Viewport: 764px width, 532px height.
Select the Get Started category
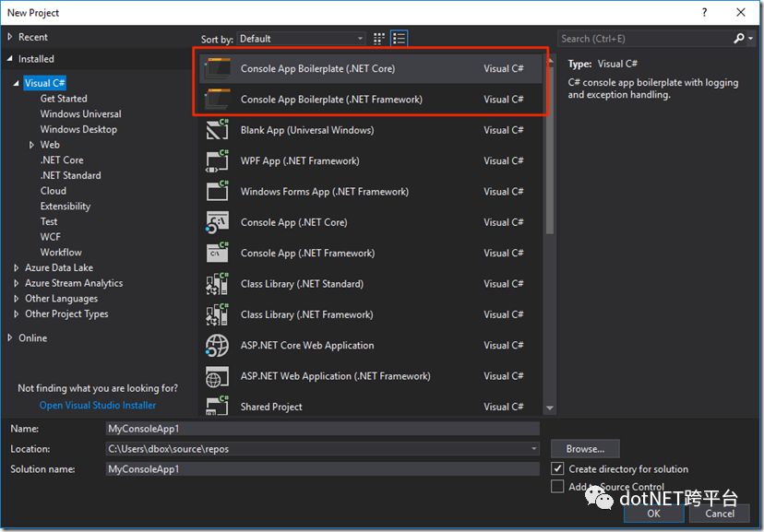tap(64, 99)
